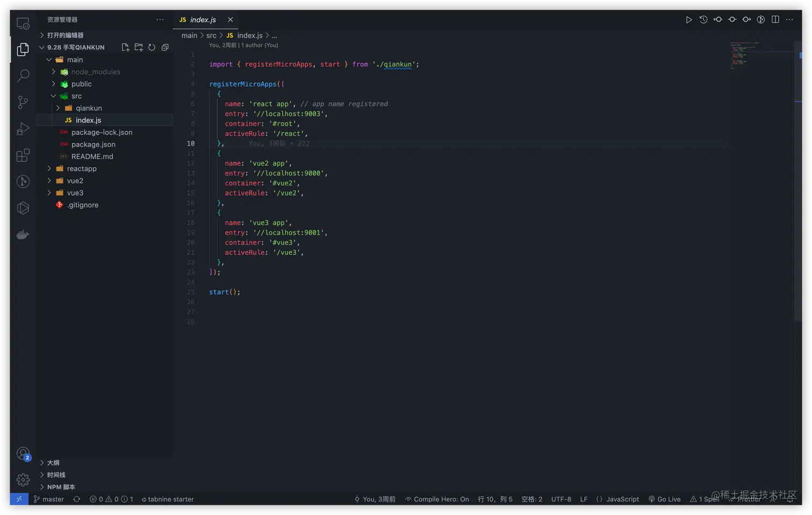Click the src breadcrumb segment

(212, 35)
